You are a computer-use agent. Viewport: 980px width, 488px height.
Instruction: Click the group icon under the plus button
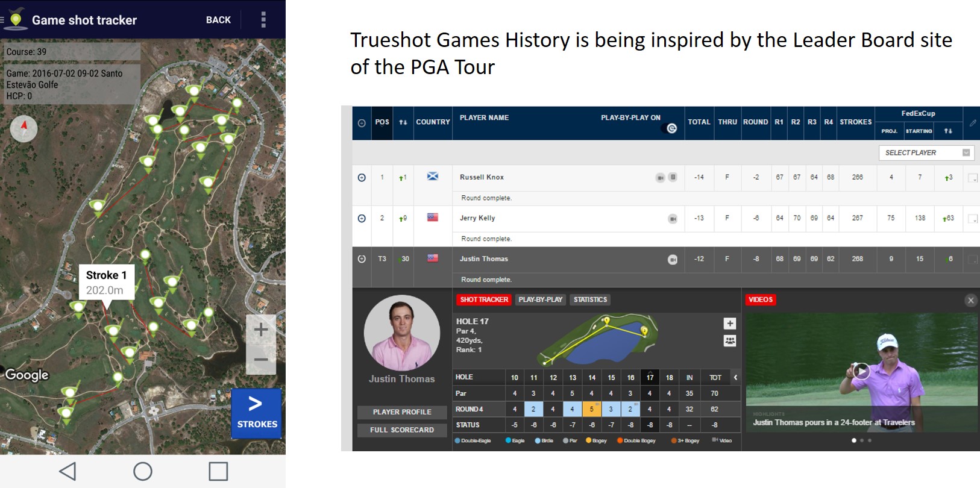(x=730, y=341)
